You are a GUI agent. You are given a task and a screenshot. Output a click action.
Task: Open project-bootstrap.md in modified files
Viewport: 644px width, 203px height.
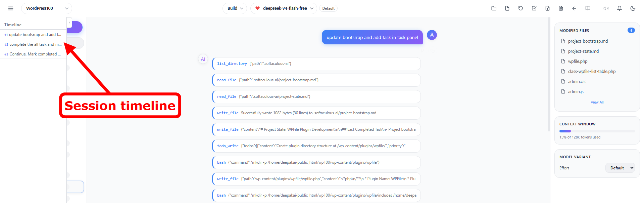tap(588, 41)
